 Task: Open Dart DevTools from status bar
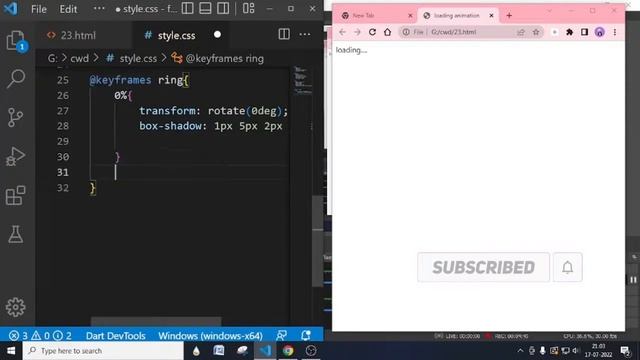click(x=116, y=336)
